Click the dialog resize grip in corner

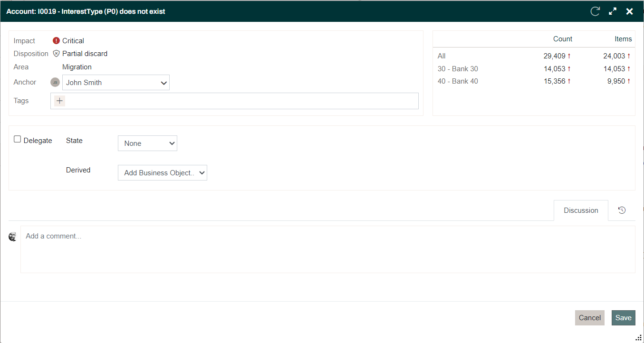click(639, 338)
